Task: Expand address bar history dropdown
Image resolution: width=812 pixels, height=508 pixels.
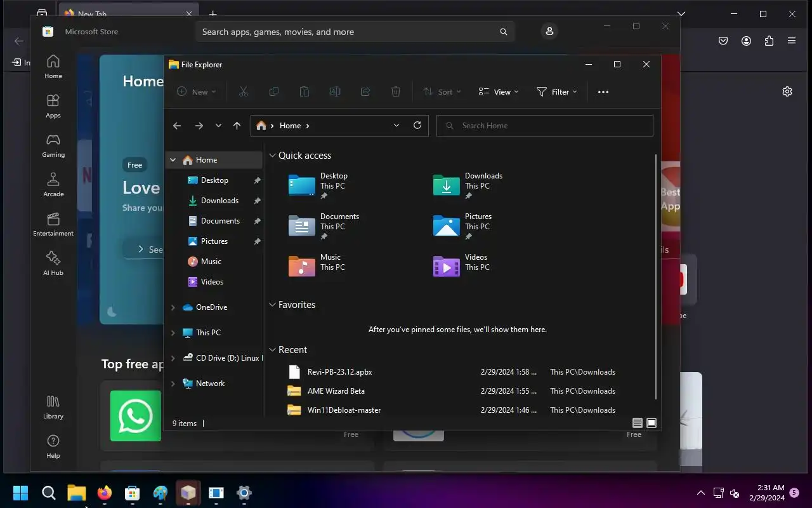Action: pos(396,125)
